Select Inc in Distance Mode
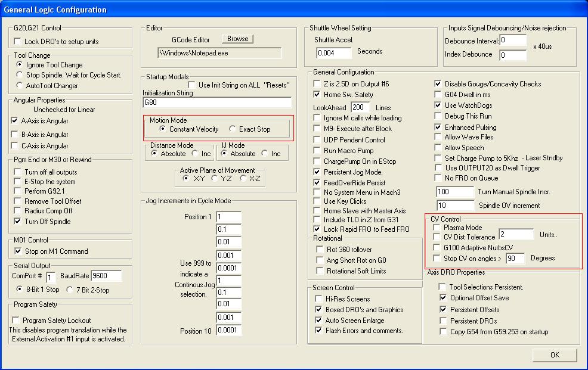Viewport: 588px width, 370px height. point(194,153)
